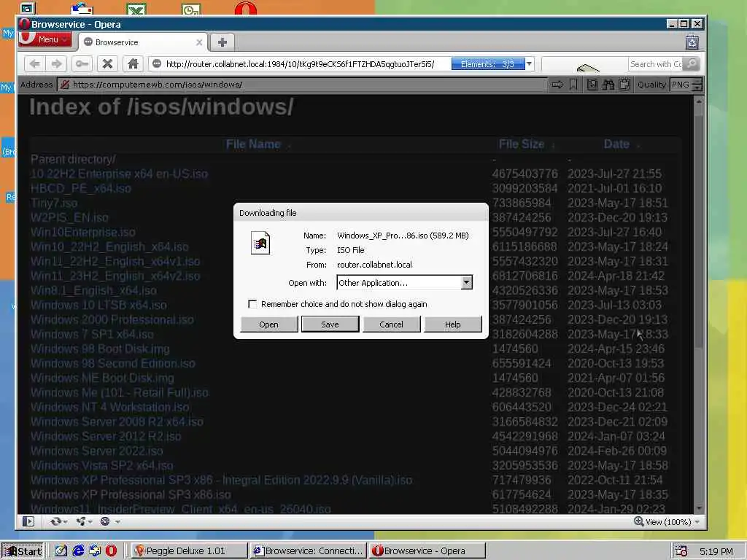Viewport: 747px width, 560px height.
Task: Open the closed tabs trash icon
Action: (x=692, y=42)
